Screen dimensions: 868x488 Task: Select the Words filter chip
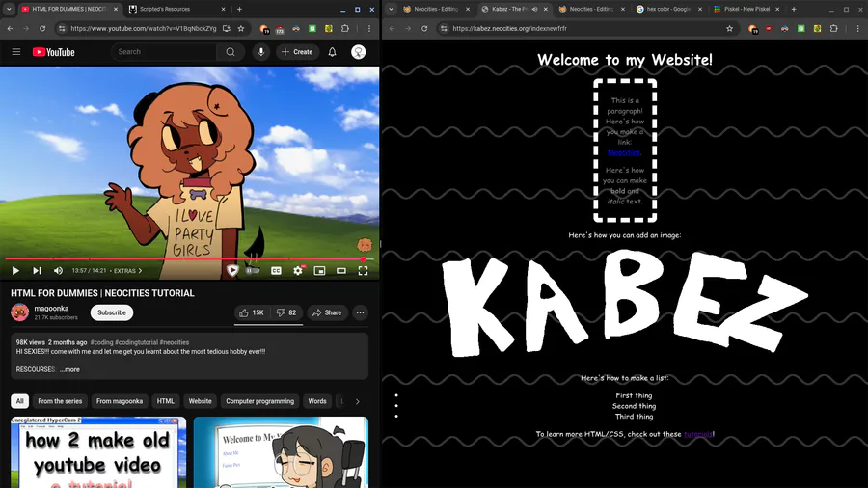(x=317, y=401)
